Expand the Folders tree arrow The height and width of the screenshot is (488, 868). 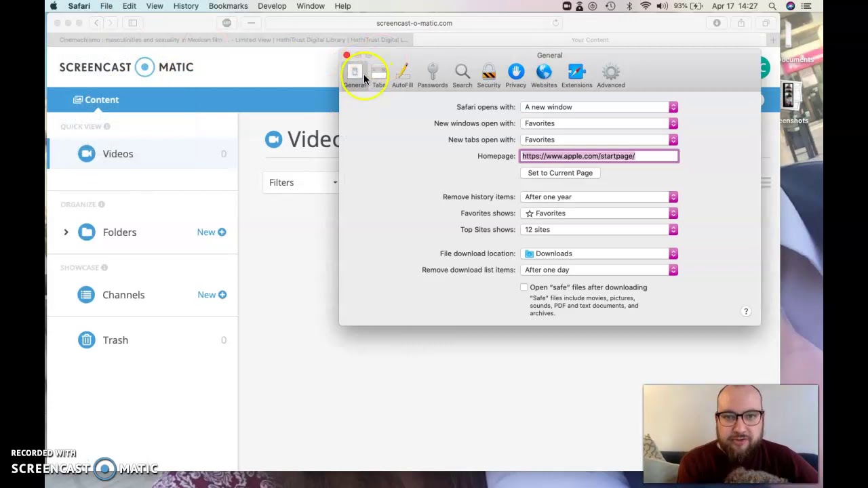[66, 232]
